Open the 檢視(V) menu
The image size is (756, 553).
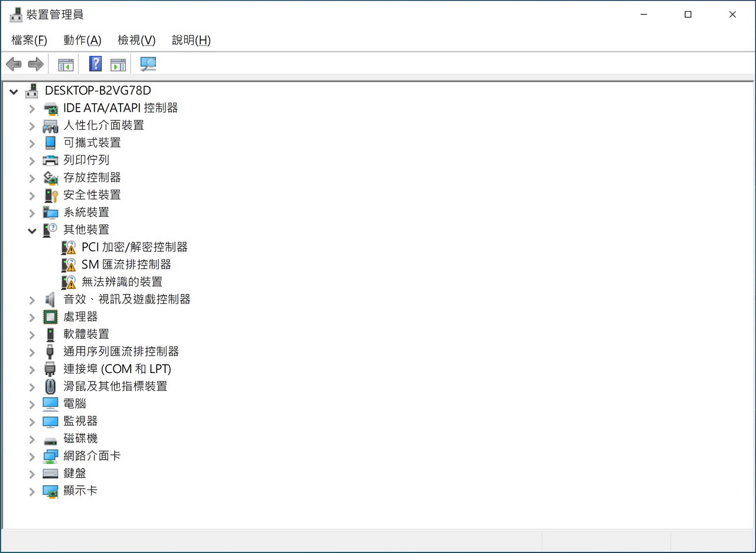[x=136, y=40]
